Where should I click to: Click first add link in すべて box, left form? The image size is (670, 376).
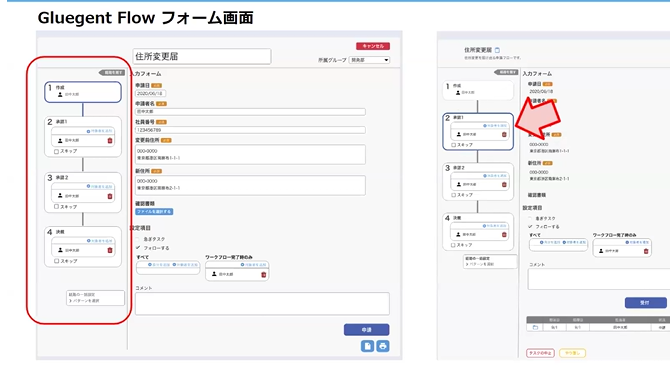point(160,265)
